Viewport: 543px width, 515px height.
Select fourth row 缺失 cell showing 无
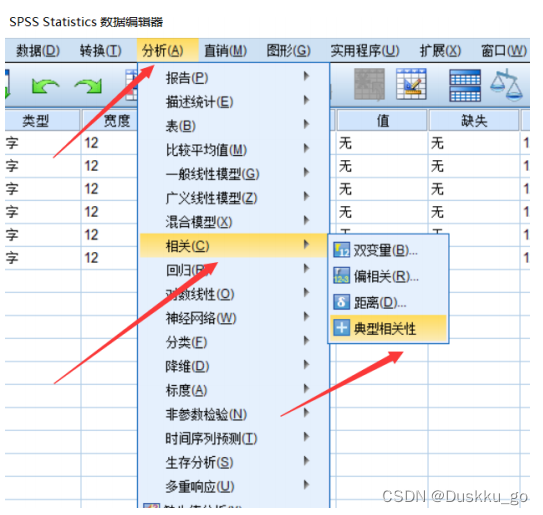474,212
